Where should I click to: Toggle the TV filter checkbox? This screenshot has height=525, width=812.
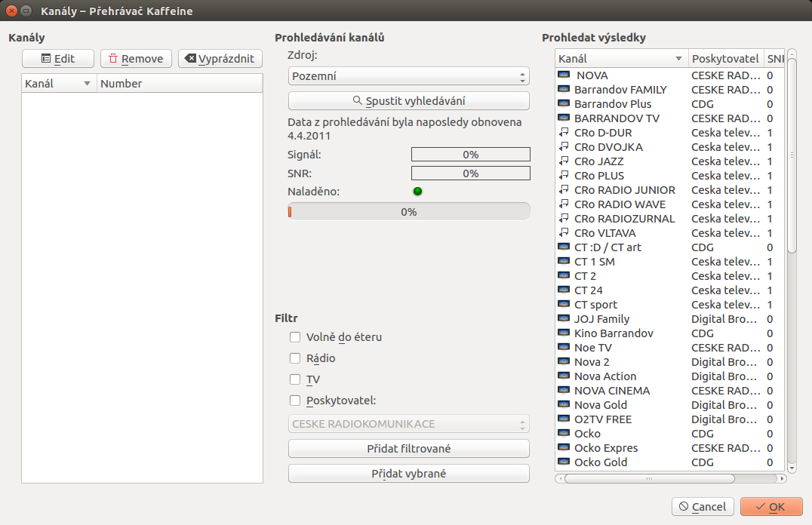tap(295, 379)
